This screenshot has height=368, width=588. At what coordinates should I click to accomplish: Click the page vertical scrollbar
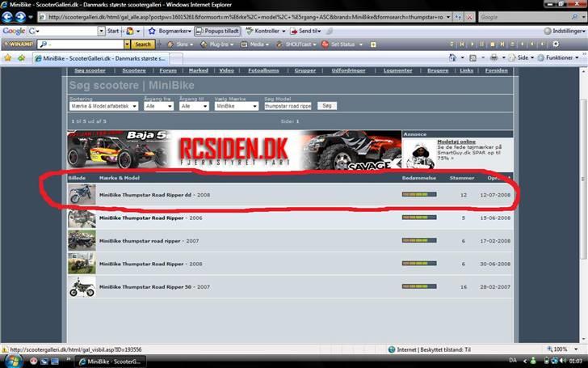pyautogui.click(x=584, y=179)
